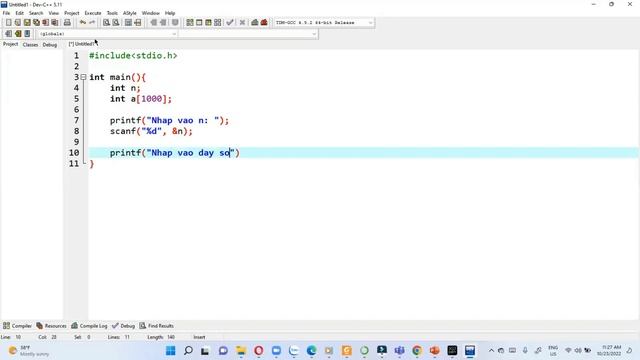The height and width of the screenshot is (360, 640).
Task: Click the Stop Execution X icon
Action: (x=242, y=22)
